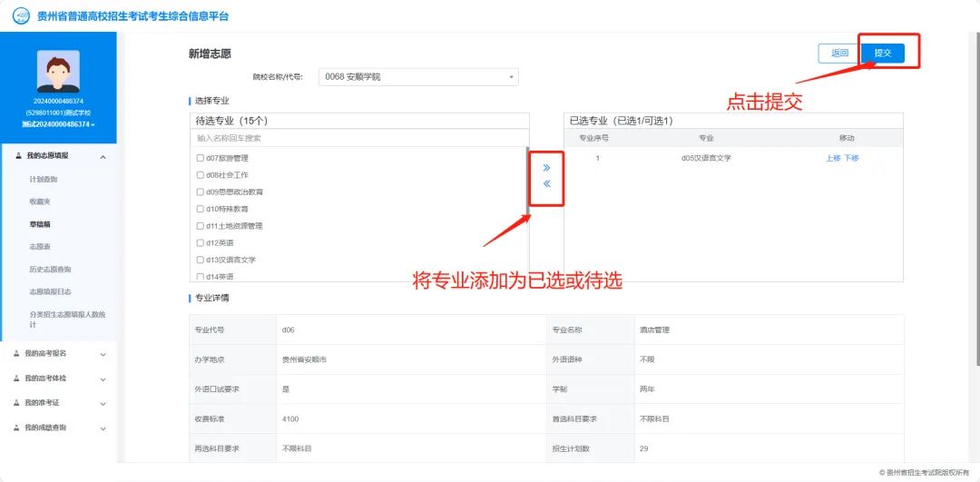This screenshot has height=482, width=980.
Task: Expand the 我的成绩查询 menu section
Action: (102, 428)
